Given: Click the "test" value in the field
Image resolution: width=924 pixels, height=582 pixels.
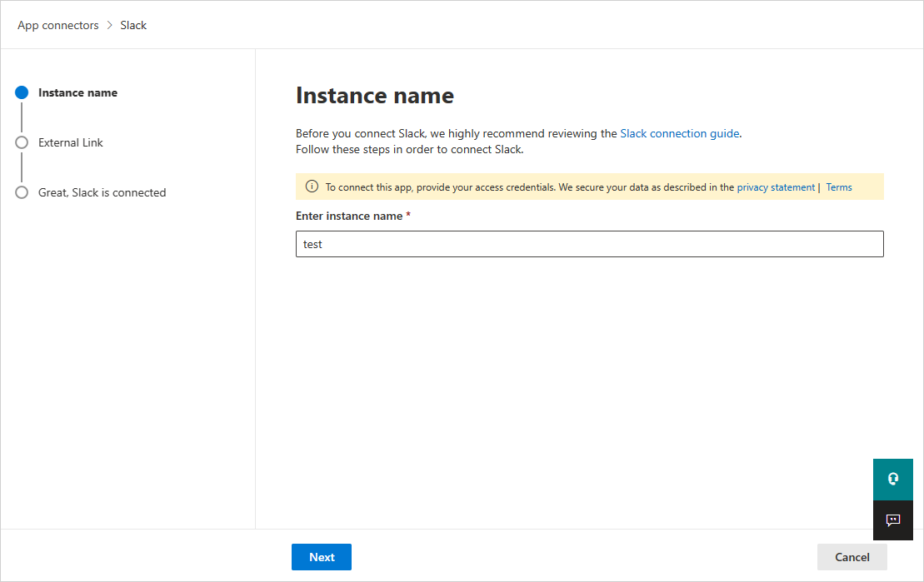Looking at the screenshot, I should click(x=312, y=244).
